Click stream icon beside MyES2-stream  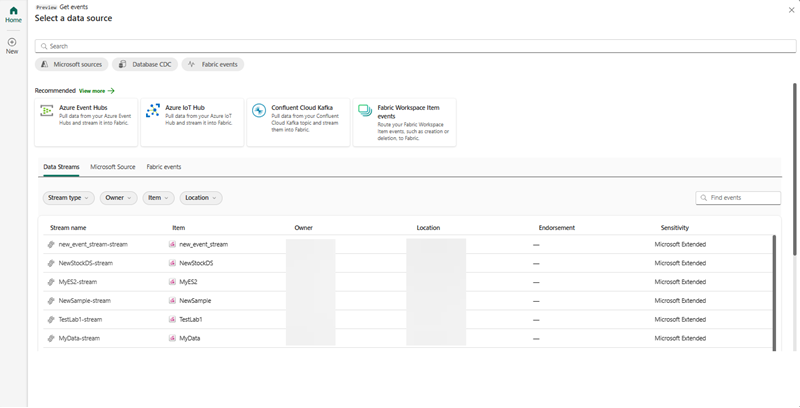[51, 282]
